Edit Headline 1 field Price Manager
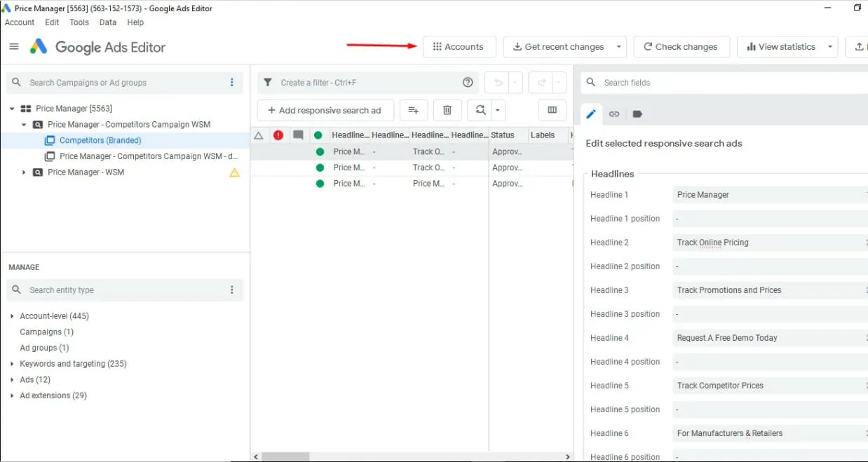868x462 pixels. 770,195
